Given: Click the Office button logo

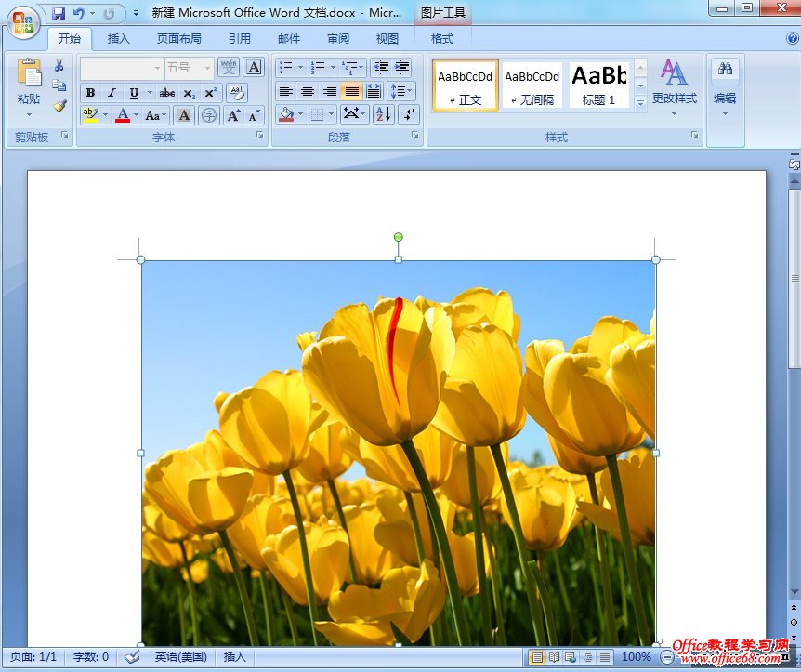Looking at the screenshot, I should pos(24,21).
